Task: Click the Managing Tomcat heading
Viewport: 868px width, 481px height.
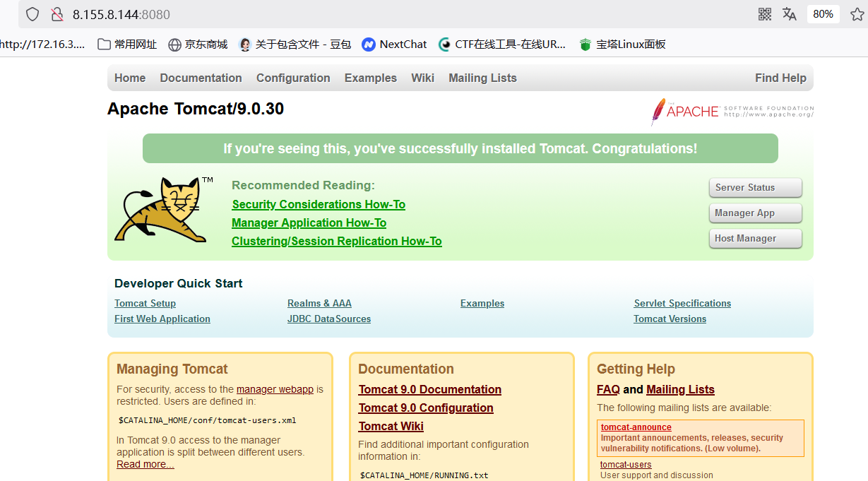Action: [172, 369]
